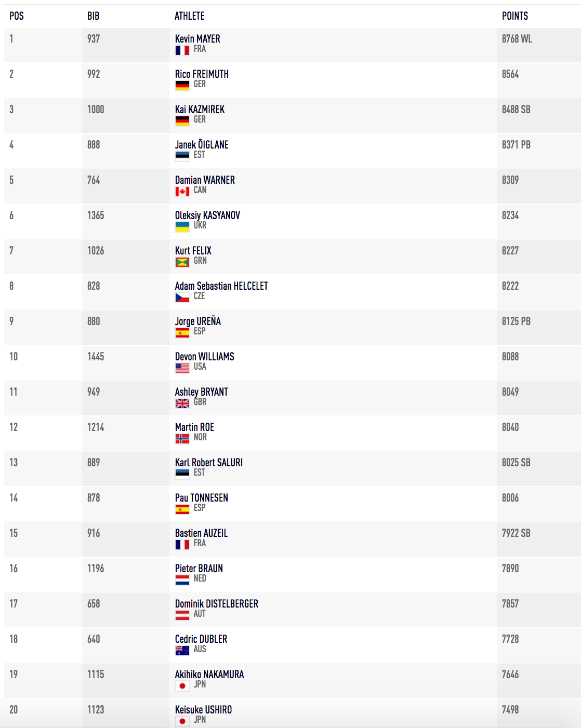
Task: Click the Czech flag beside Adam Sebastian HELCELET
Action: coord(182,298)
